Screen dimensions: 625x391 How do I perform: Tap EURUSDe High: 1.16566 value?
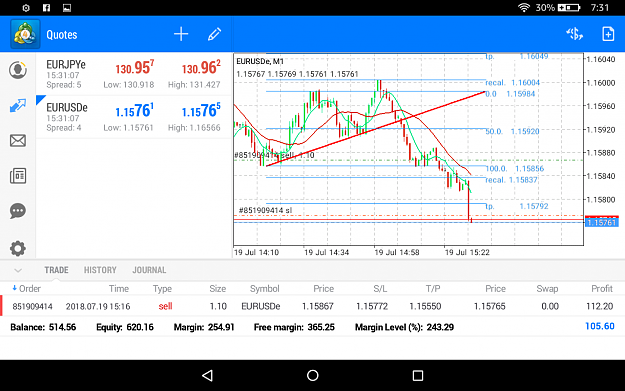pos(194,128)
